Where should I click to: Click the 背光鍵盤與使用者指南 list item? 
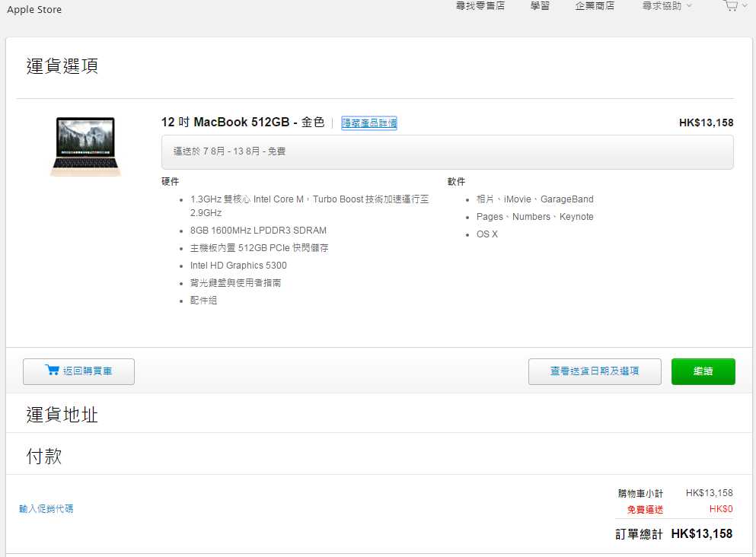pyautogui.click(x=235, y=283)
